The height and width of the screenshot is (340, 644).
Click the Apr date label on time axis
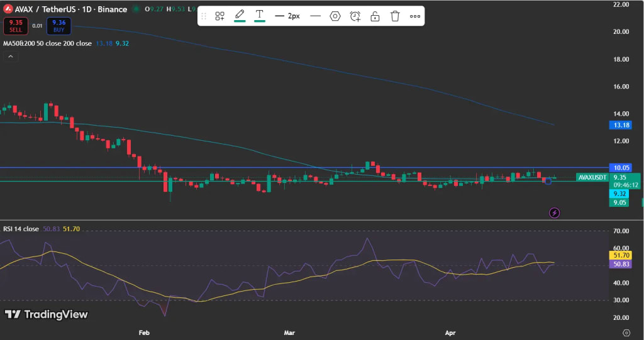click(450, 332)
